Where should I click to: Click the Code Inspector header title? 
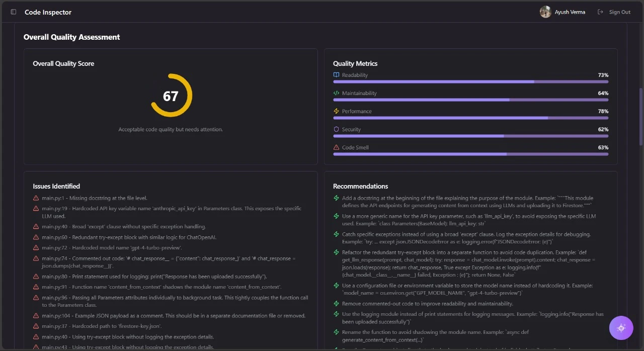(x=48, y=12)
